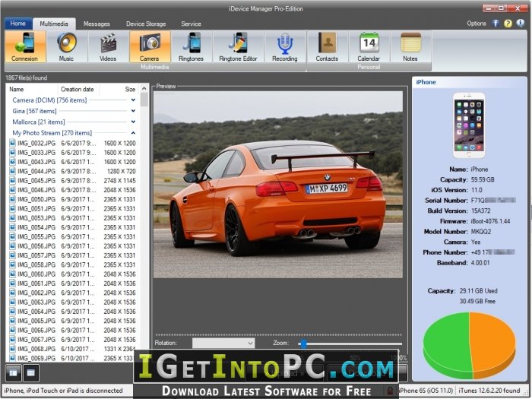
Task: Select file IMG_0057.JPG
Action: (73, 255)
